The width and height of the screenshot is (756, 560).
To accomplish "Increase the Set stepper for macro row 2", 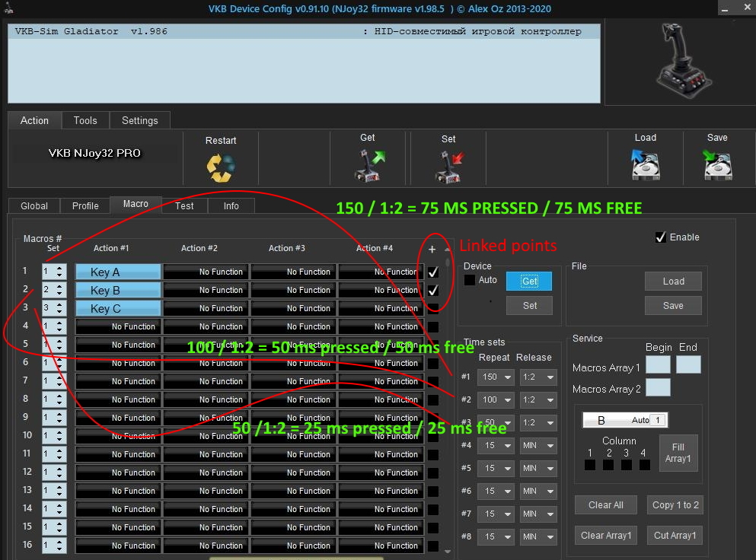I will [60, 287].
